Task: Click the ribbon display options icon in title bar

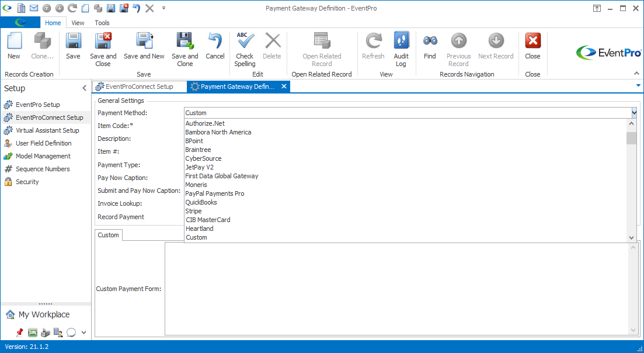Action: [597, 8]
